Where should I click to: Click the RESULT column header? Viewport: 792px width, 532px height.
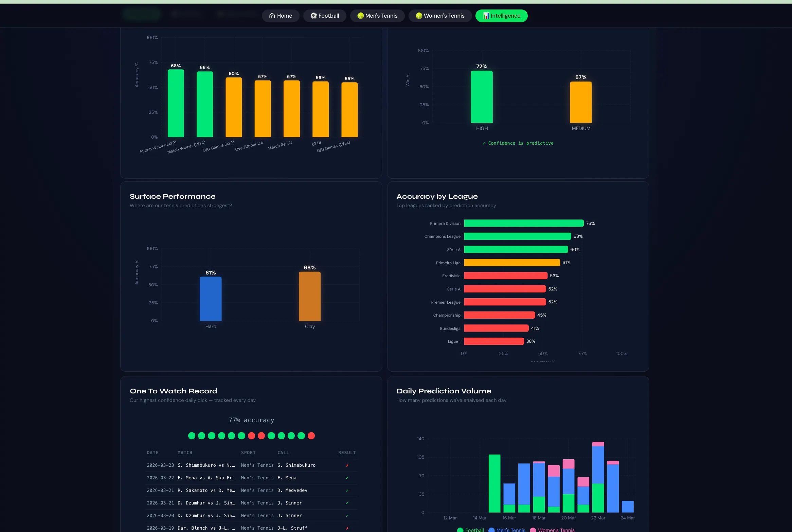347,453
